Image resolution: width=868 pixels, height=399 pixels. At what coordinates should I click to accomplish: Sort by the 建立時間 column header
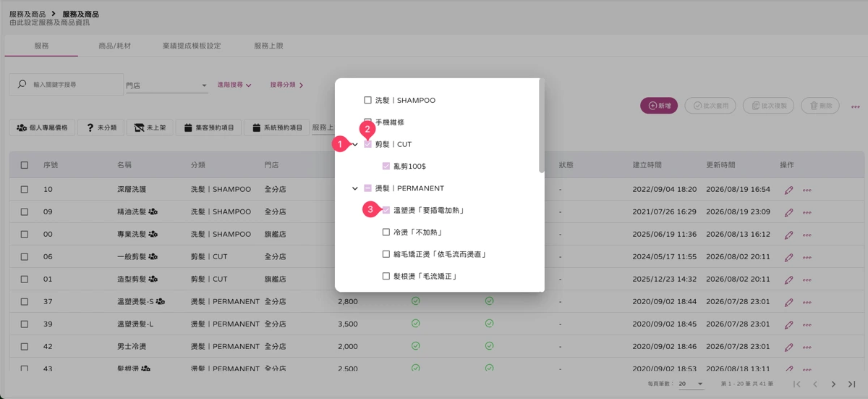(647, 165)
